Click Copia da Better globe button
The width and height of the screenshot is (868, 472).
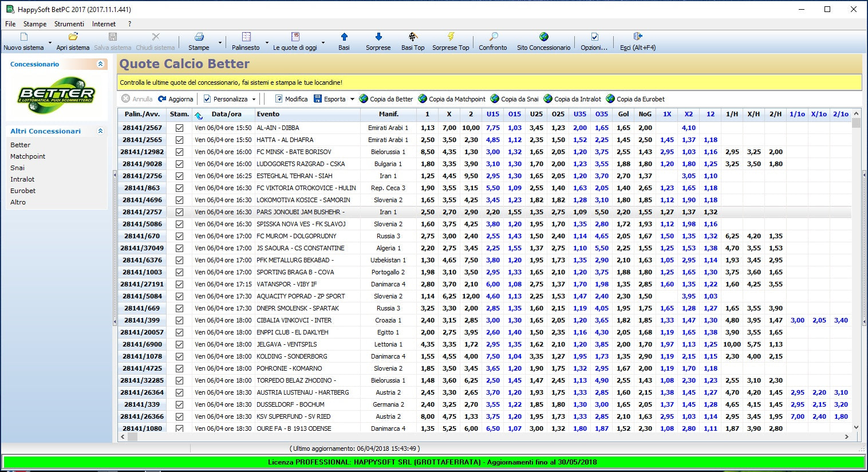(386, 99)
